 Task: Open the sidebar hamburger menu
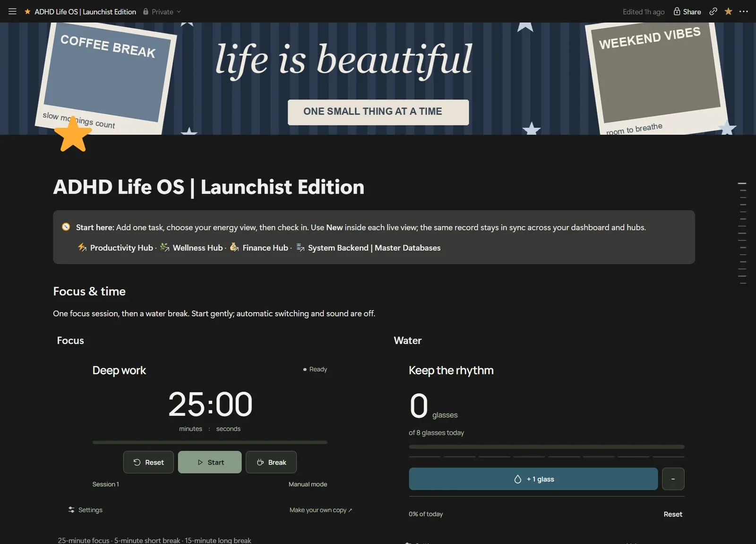[12, 11]
